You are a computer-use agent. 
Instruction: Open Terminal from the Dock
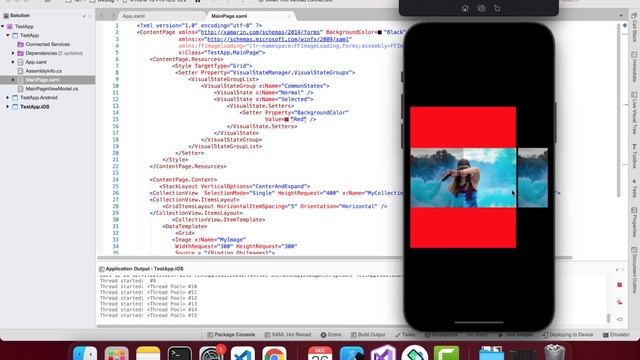tap(180, 353)
